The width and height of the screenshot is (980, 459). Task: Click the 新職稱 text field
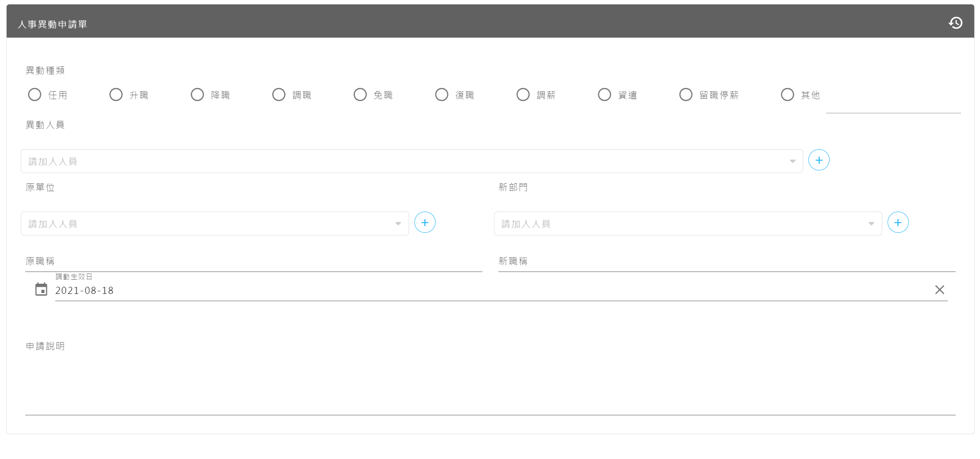point(727,262)
